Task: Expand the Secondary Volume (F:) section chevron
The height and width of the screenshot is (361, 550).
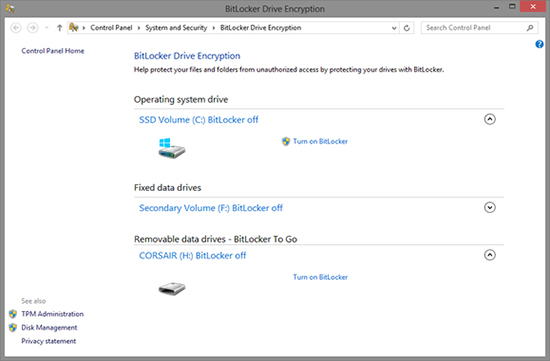Action: [x=490, y=207]
